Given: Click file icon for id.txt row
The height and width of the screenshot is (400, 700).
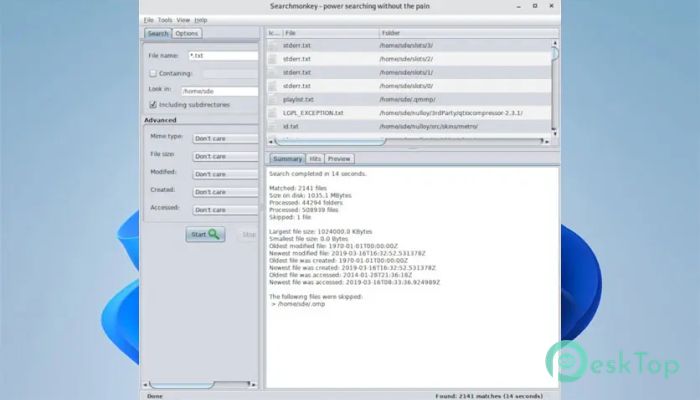Looking at the screenshot, I should tap(273, 126).
